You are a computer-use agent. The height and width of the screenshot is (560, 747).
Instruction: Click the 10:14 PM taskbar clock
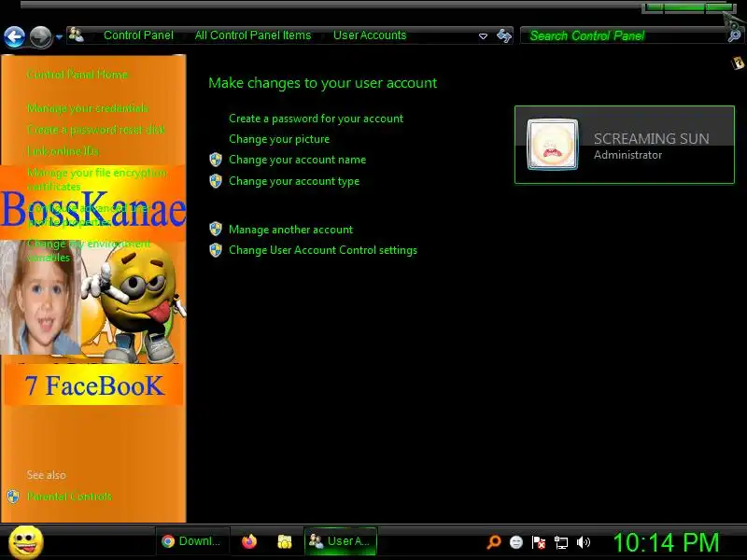click(x=666, y=542)
